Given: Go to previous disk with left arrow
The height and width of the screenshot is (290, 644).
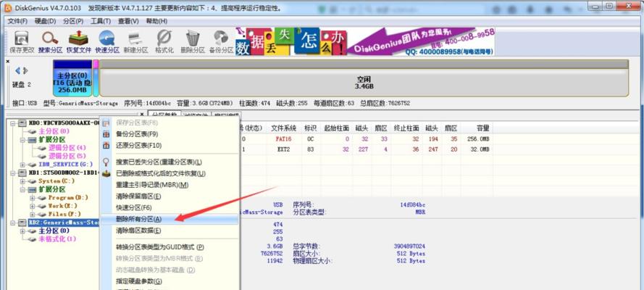Looking at the screenshot, I should (17, 70).
